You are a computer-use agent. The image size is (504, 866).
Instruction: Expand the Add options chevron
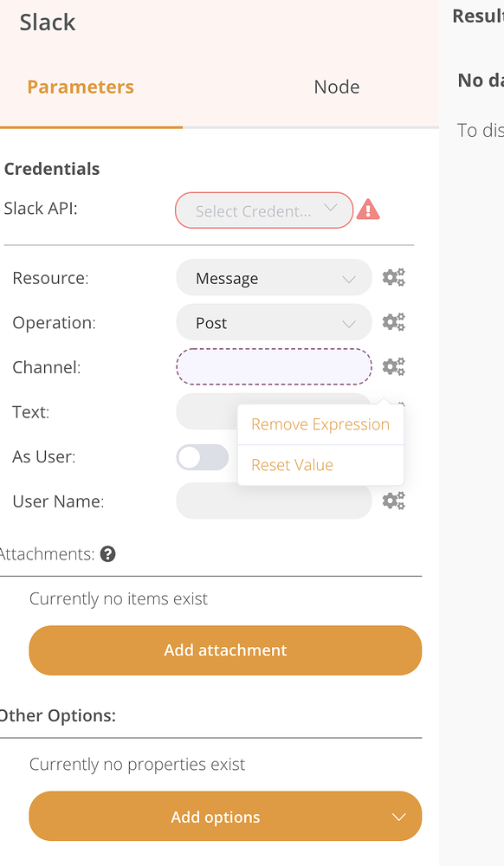pyautogui.click(x=398, y=817)
